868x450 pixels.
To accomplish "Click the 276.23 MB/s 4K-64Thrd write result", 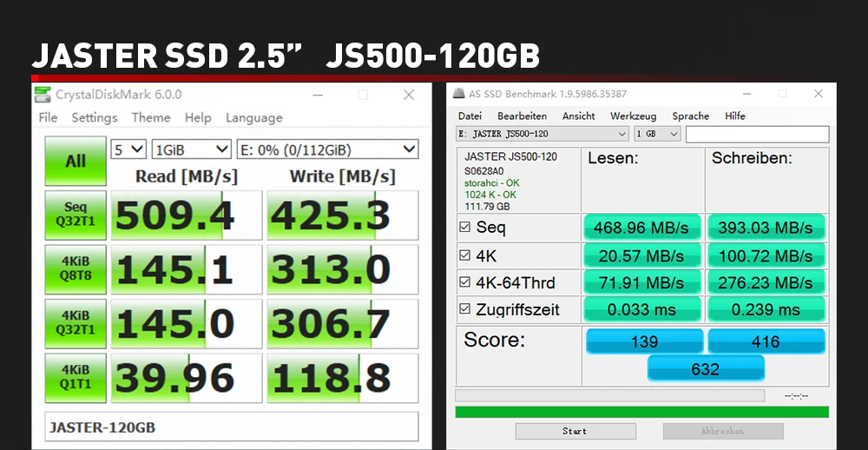I will pyautogui.click(x=766, y=282).
